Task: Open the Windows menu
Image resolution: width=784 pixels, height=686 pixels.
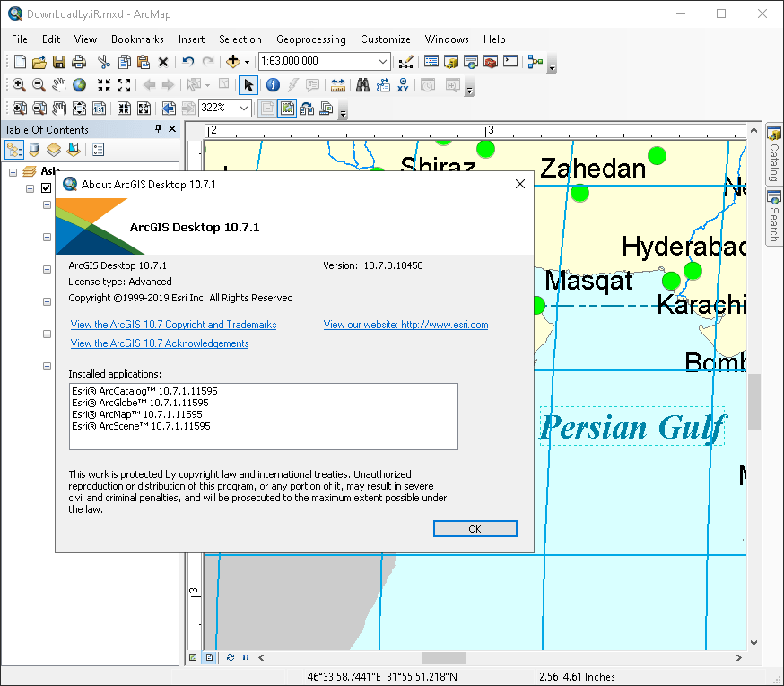Action: [x=447, y=39]
